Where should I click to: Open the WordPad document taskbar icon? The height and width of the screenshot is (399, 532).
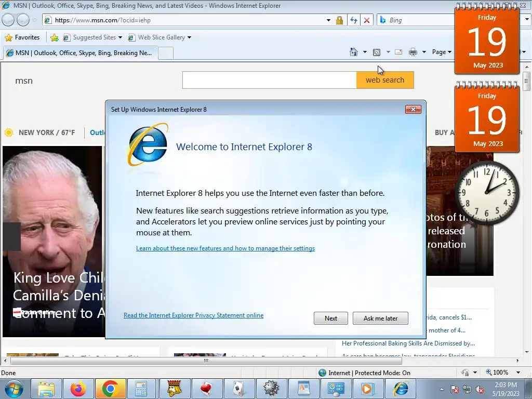point(303,389)
